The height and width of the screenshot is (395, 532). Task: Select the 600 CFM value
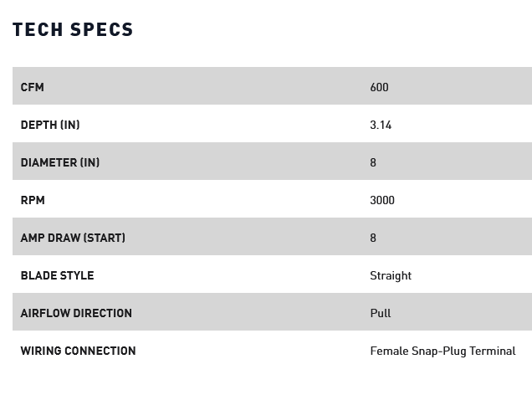point(379,87)
